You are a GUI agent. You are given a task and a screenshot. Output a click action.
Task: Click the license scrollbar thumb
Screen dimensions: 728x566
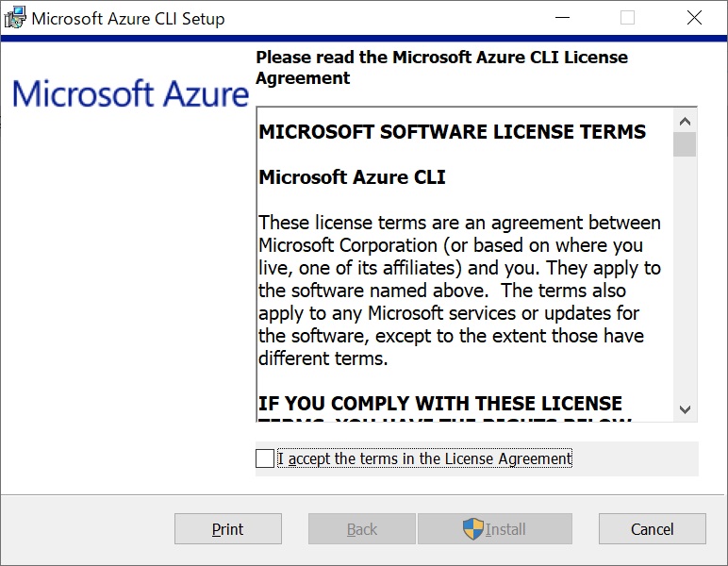(685, 144)
